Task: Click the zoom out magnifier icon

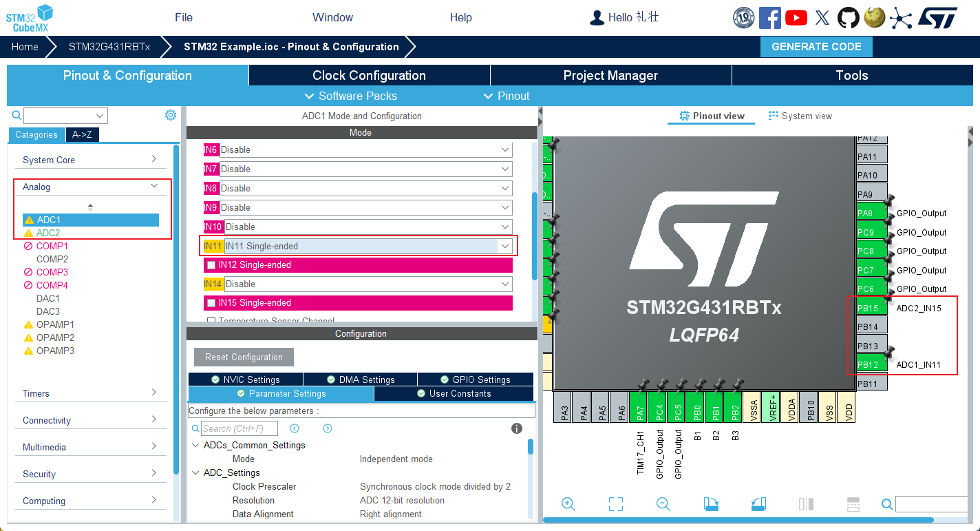Action: click(x=663, y=504)
